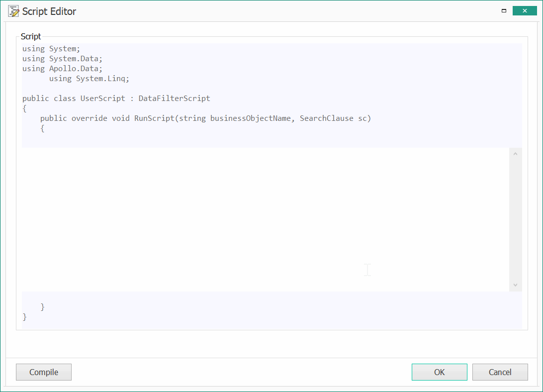Click the UserScript class name in the code
The height and width of the screenshot is (392, 543).
coord(103,98)
